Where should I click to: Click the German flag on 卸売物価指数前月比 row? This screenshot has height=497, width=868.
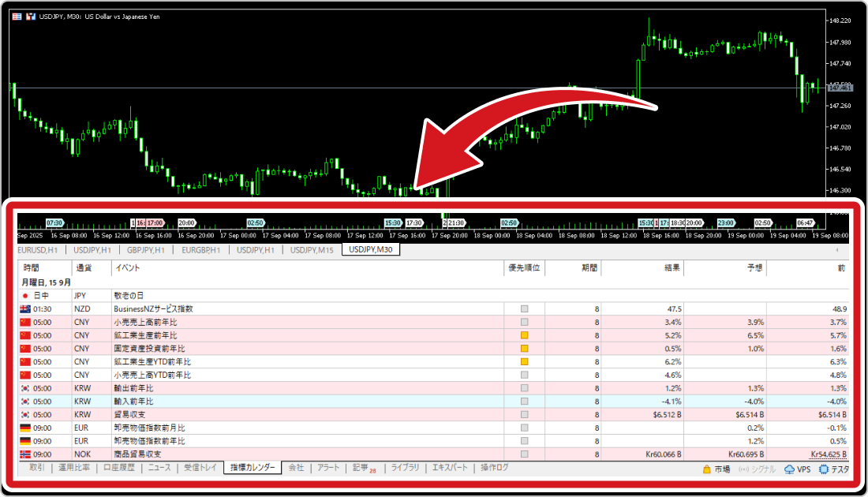(24, 428)
